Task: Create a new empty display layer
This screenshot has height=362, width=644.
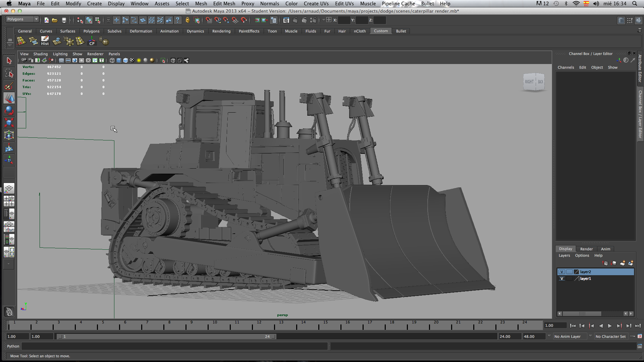Action: pos(623,263)
